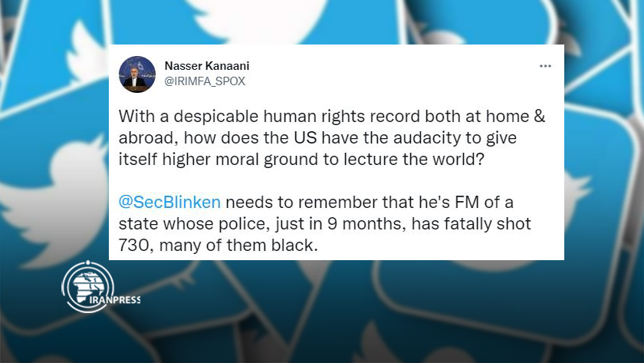Click the words "many of them black."
Screen dimensions: 644x363
238,245
